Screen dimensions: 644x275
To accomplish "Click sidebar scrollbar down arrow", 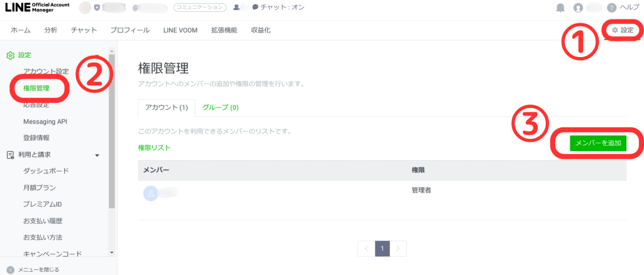I will pos(112,252).
